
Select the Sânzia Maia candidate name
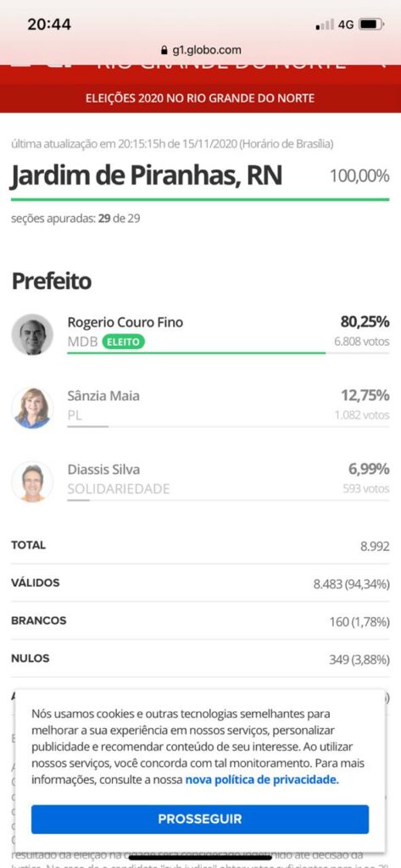(103, 396)
